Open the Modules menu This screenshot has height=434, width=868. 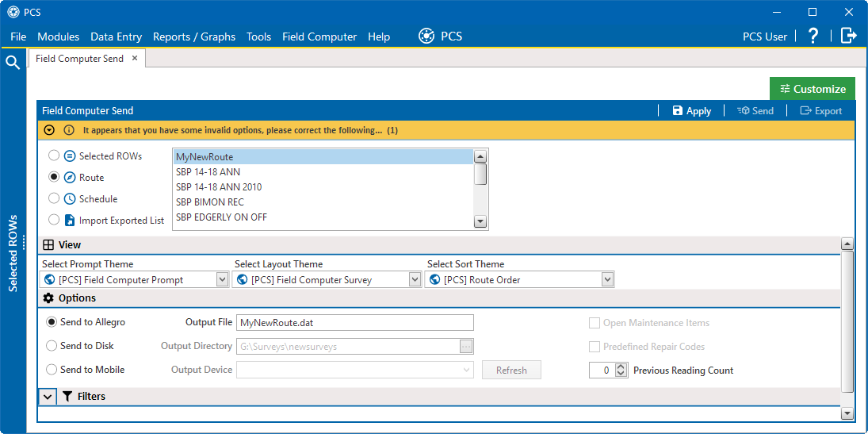pyautogui.click(x=58, y=36)
